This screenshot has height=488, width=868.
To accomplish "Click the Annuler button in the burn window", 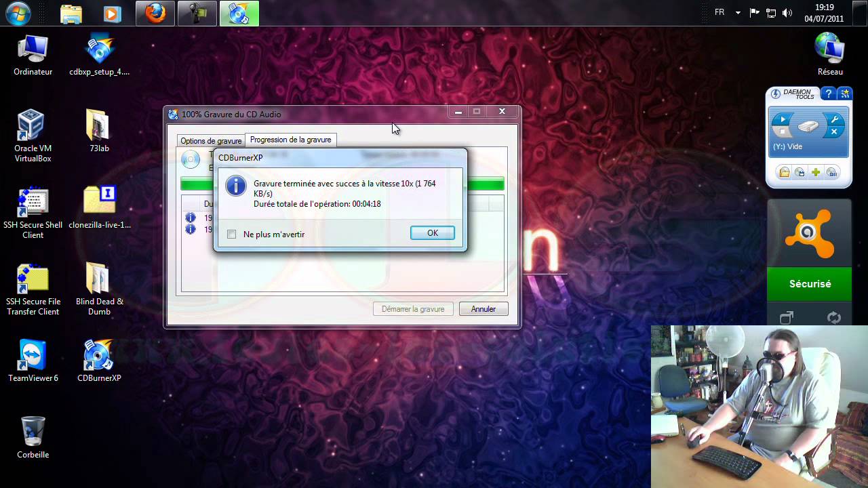I will click(484, 309).
